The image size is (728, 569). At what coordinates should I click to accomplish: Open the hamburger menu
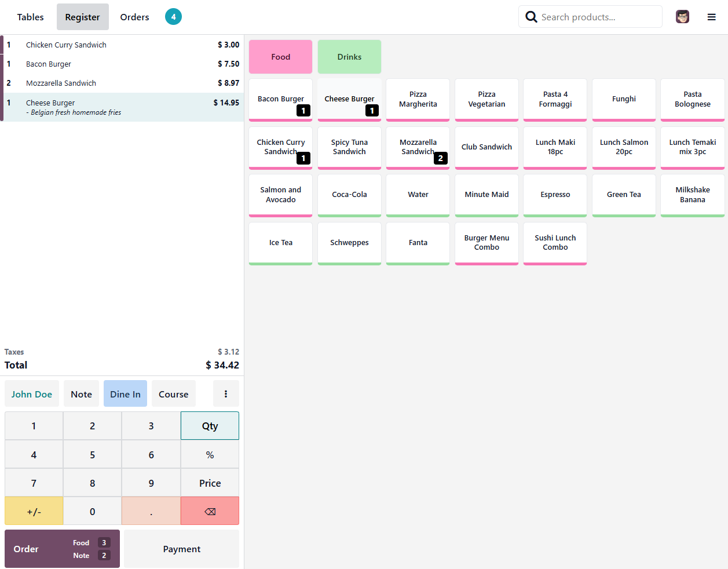[711, 17]
